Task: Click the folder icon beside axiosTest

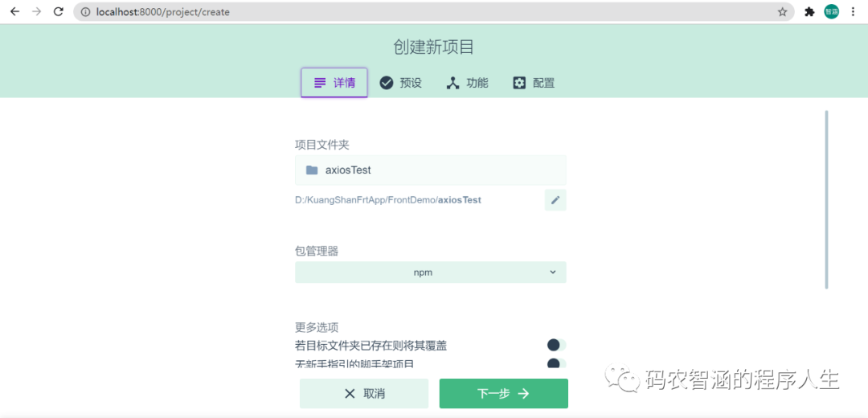Action: [312, 170]
